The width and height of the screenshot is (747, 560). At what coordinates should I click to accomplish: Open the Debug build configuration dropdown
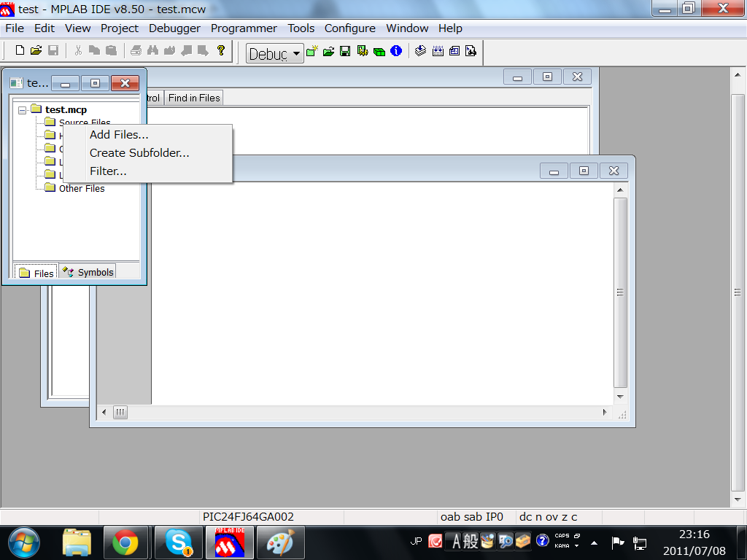[275, 53]
